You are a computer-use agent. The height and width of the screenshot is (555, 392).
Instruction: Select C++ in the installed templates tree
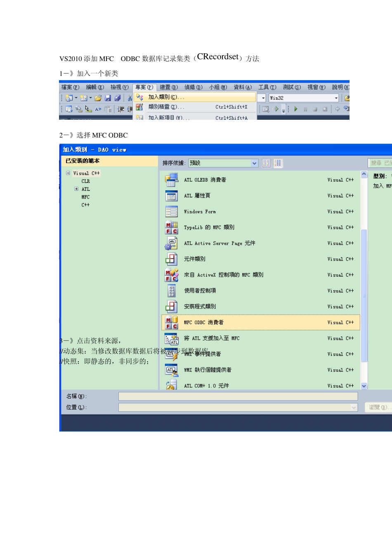(x=85, y=205)
